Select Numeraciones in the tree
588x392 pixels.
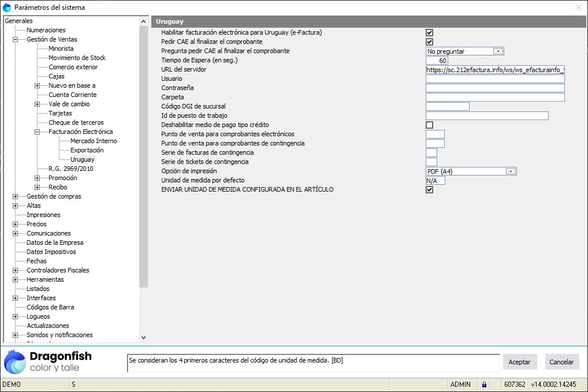(46, 30)
